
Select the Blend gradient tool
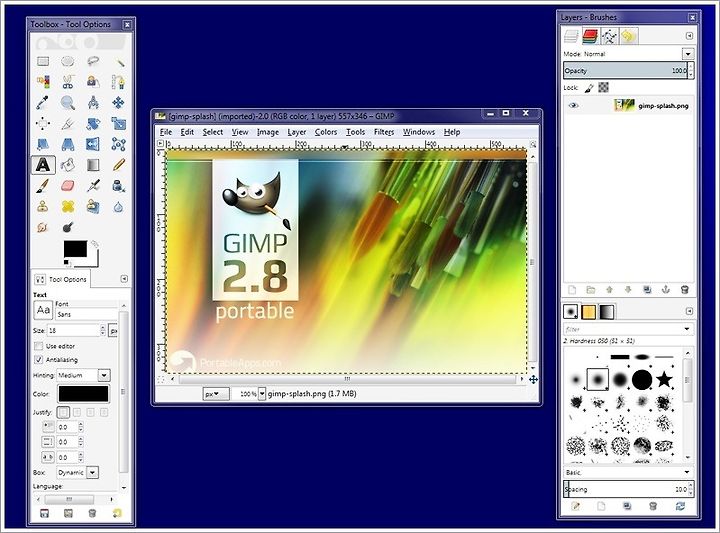pos(93,164)
